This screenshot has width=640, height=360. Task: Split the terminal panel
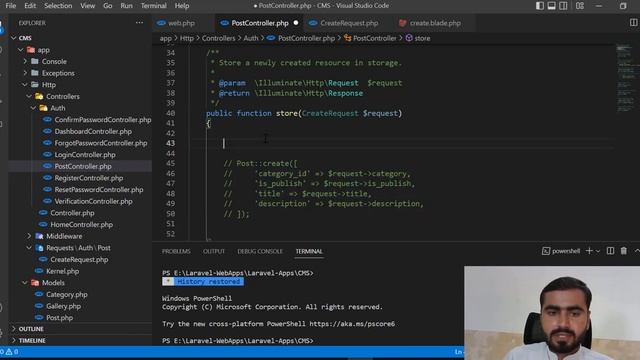pos(610,251)
